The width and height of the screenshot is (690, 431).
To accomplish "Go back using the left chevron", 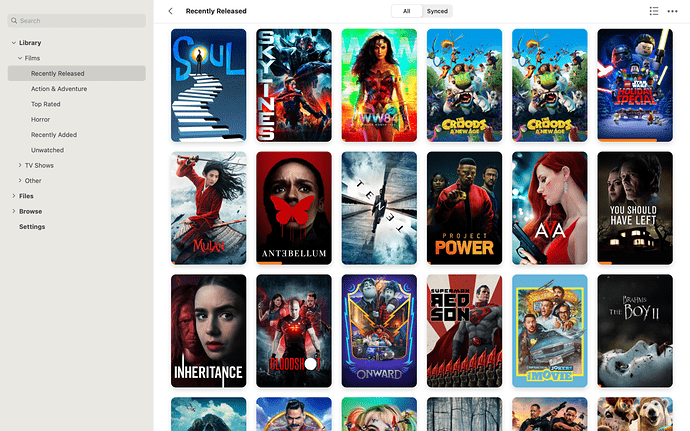I will coord(170,11).
